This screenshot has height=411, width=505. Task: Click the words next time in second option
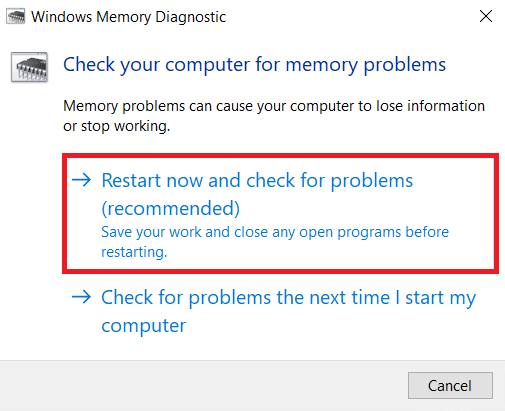(350, 297)
